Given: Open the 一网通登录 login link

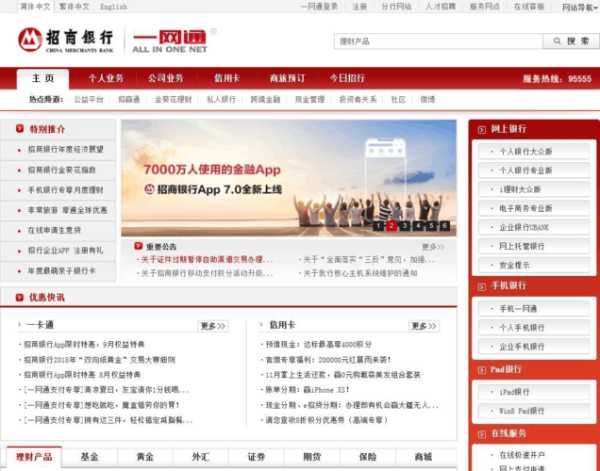Looking at the screenshot, I should point(320,7).
